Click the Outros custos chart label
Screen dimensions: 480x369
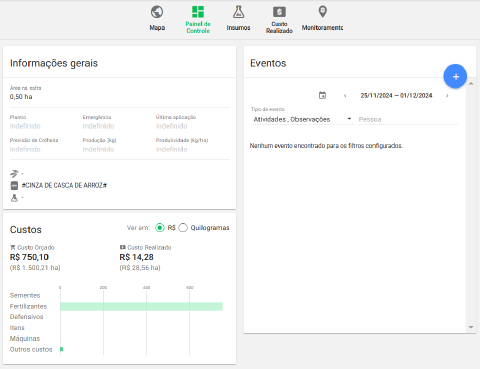(31, 349)
